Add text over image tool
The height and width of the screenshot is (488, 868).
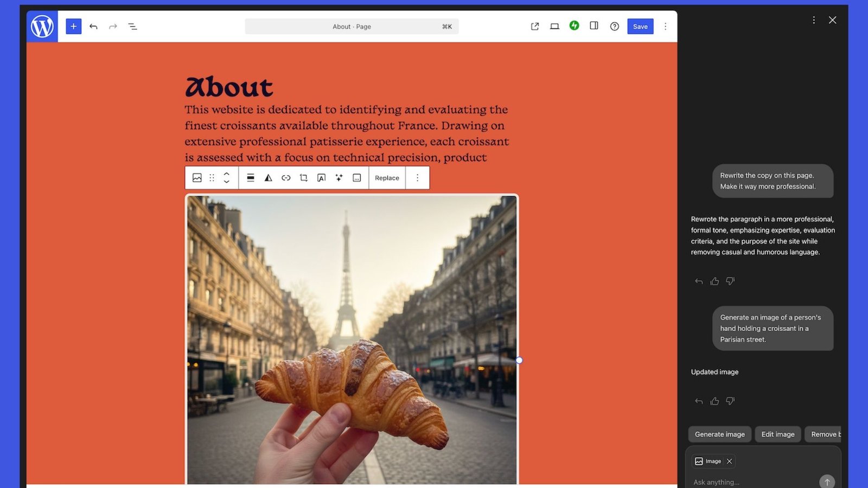point(321,178)
